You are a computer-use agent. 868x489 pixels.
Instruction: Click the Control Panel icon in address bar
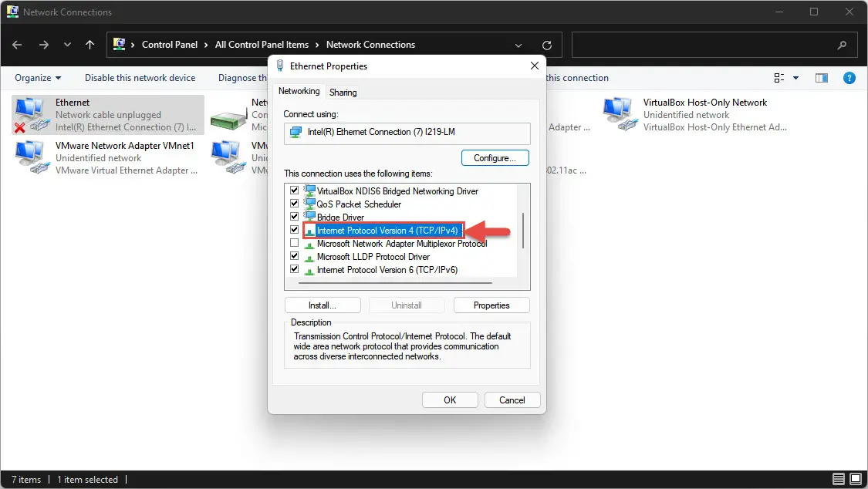pos(119,44)
